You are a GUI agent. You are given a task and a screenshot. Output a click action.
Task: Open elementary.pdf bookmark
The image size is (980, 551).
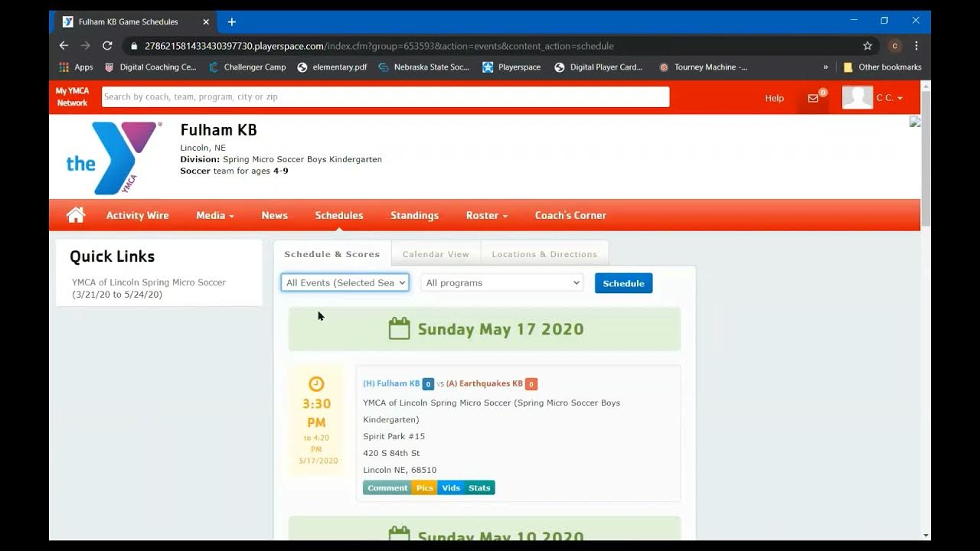[x=332, y=67]
